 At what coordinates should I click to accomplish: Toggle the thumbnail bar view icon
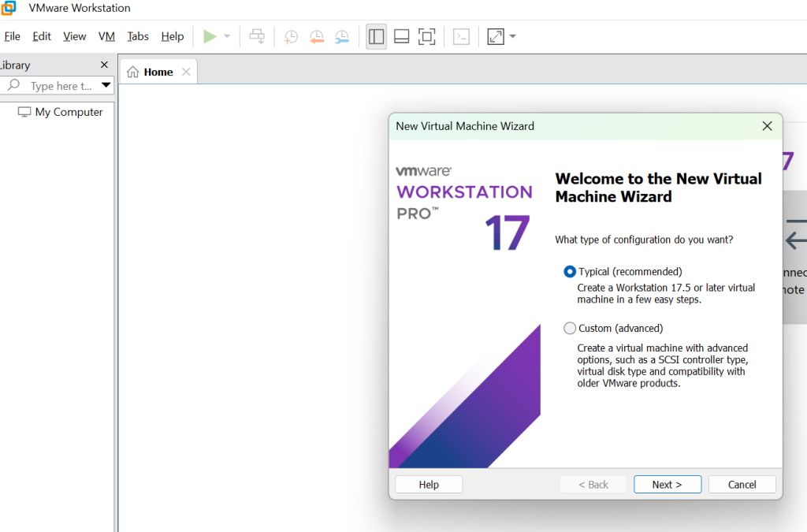(x=401, y=36)
